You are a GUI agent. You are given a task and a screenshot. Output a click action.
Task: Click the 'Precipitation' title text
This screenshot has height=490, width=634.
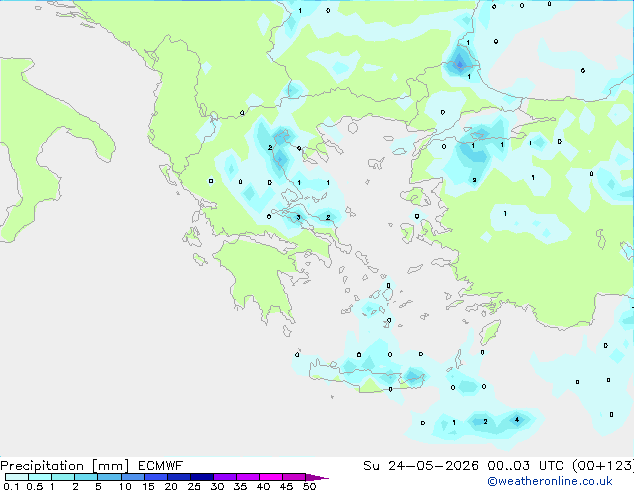point(42,466)
